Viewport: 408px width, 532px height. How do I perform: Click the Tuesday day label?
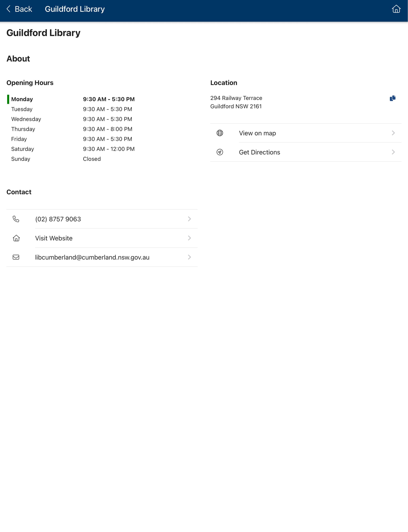[x=22, y=109]
